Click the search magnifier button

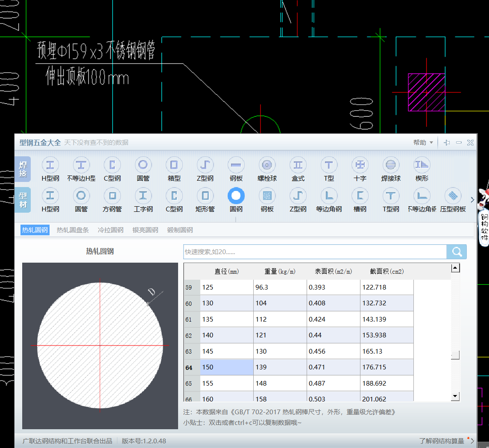(x=457, y=252)
